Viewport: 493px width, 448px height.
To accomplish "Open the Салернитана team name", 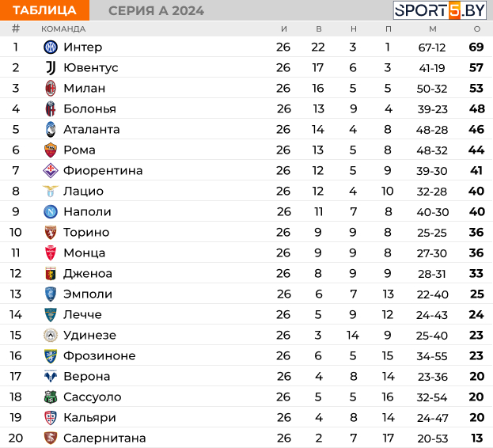I will (x=104, y=438).
